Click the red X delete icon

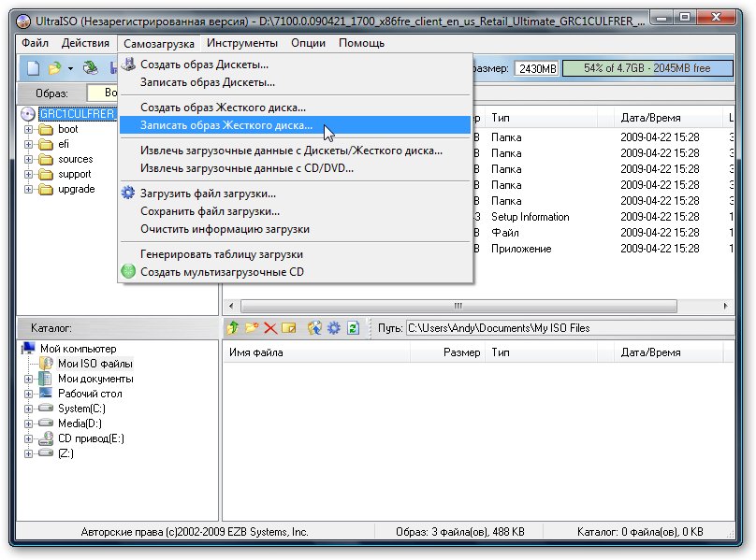(x=270, y=329)
